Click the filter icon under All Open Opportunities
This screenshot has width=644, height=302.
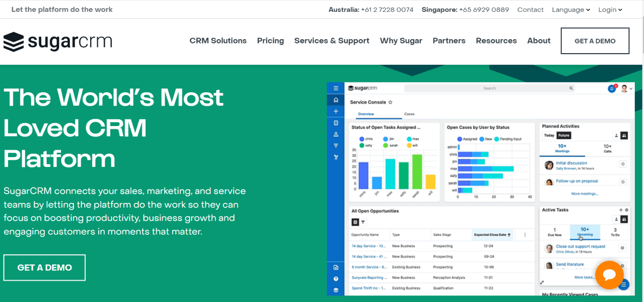(x=363, y=222)
